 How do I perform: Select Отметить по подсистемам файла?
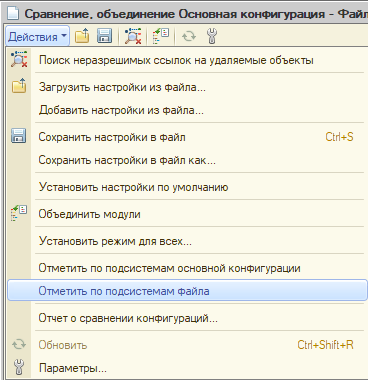187,291
